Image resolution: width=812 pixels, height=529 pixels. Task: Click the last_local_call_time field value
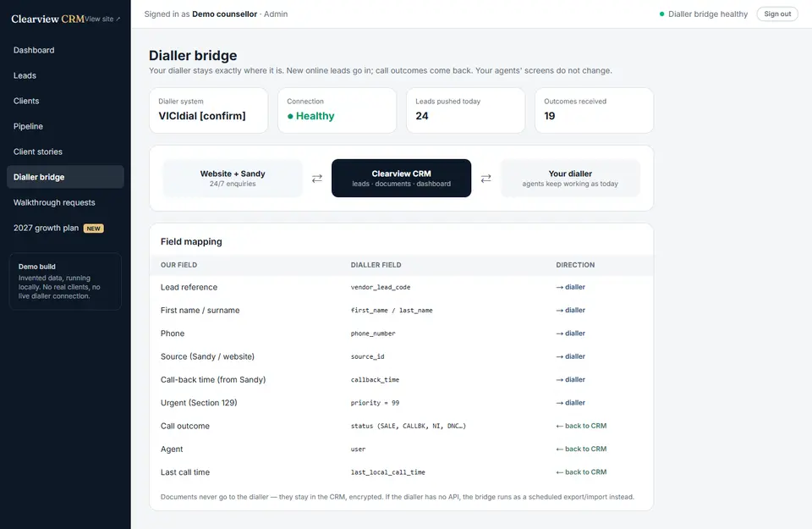(388, 472)
